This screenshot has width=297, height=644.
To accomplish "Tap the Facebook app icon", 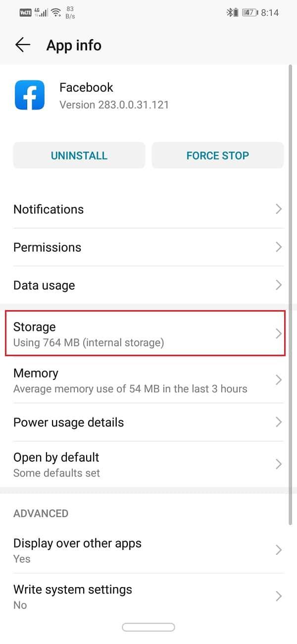I will pos(30,96).
